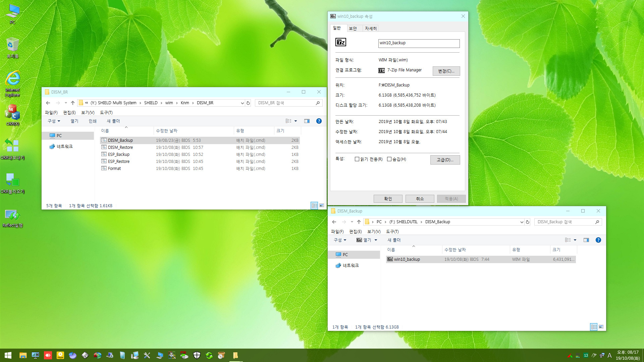Open the PC desktop icon

click(12, 14)
